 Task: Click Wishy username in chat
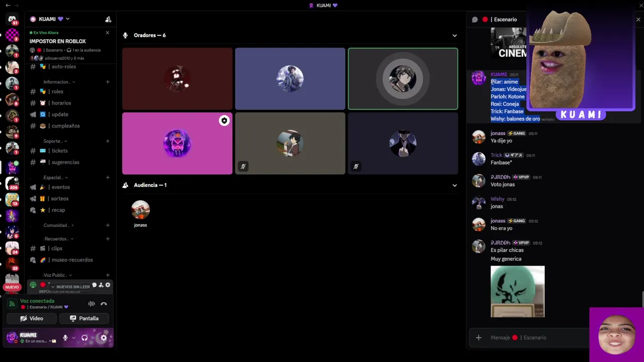click(497, 199)
